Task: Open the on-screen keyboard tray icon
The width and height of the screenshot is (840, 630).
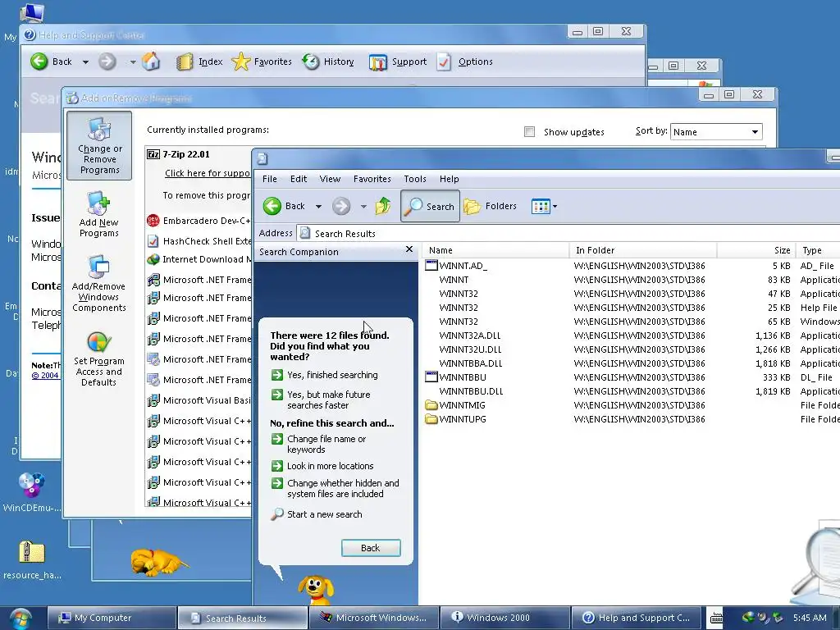Action: coord(716,619)
